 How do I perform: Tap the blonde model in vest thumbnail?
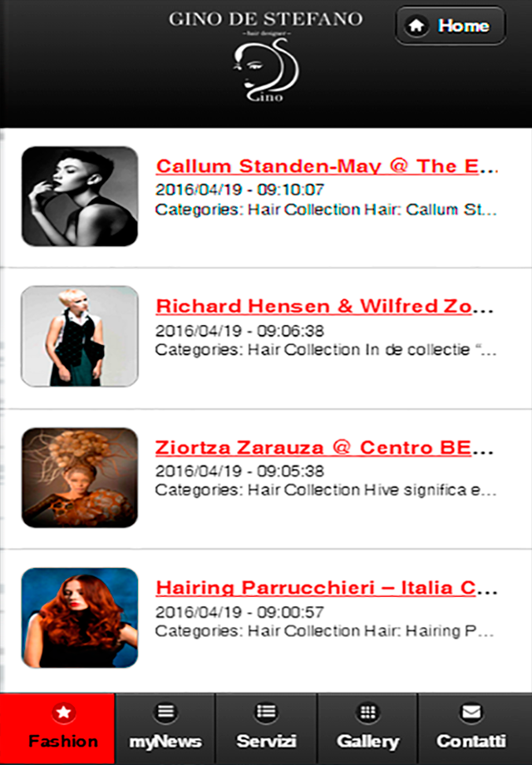coord(80,336)
